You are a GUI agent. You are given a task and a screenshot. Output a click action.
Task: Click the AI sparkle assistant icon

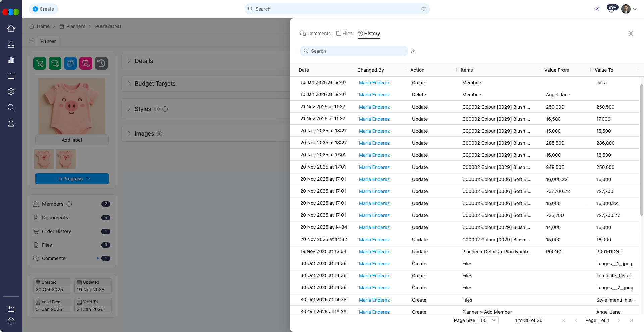597,9
